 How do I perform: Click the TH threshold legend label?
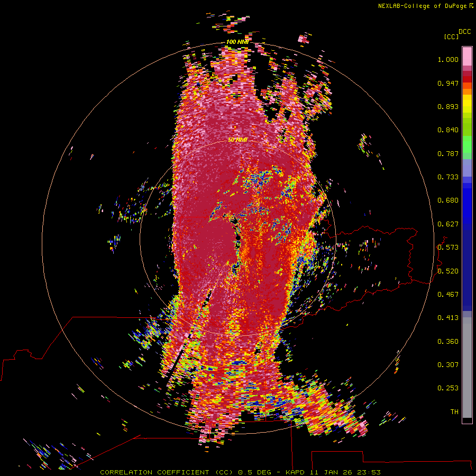coord(454,412)
